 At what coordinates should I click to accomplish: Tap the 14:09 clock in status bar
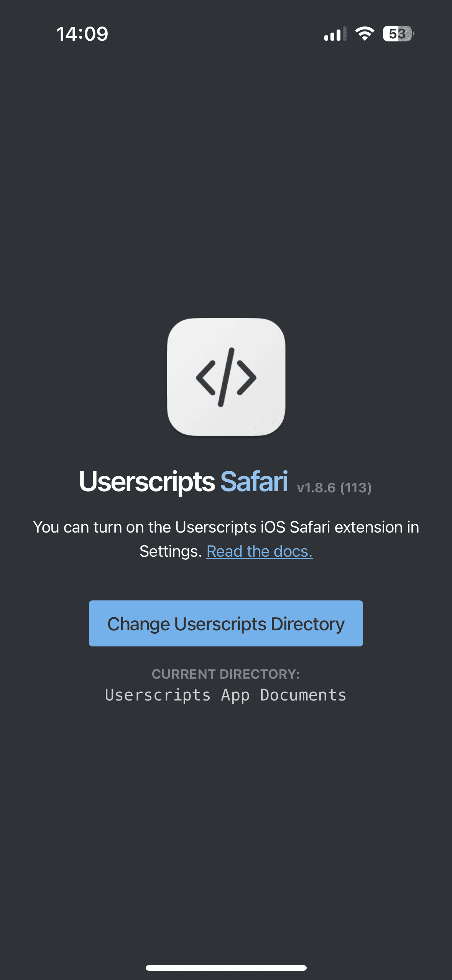82,34
